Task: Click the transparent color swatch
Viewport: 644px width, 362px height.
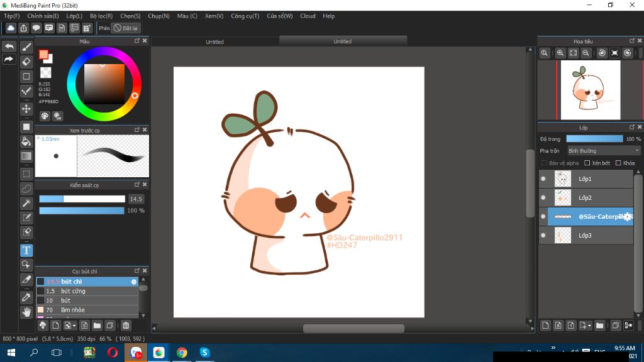Action: pyautogui.click(x=45, y=73)
